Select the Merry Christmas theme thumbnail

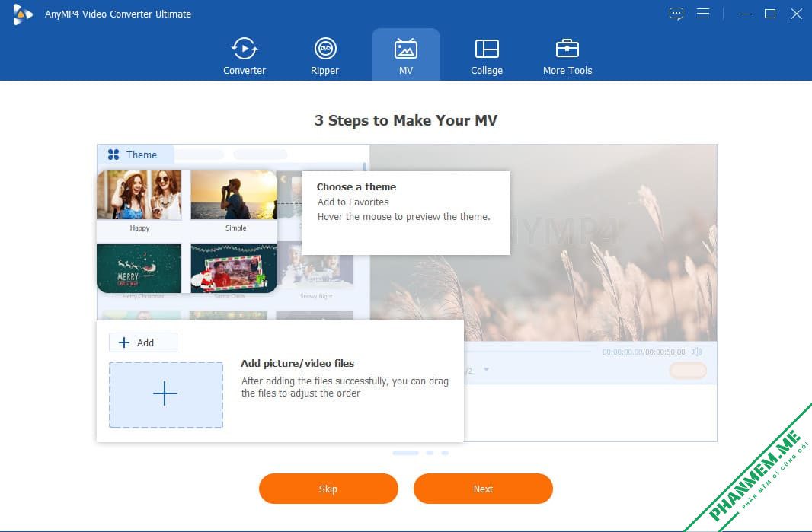coord(139,269)
